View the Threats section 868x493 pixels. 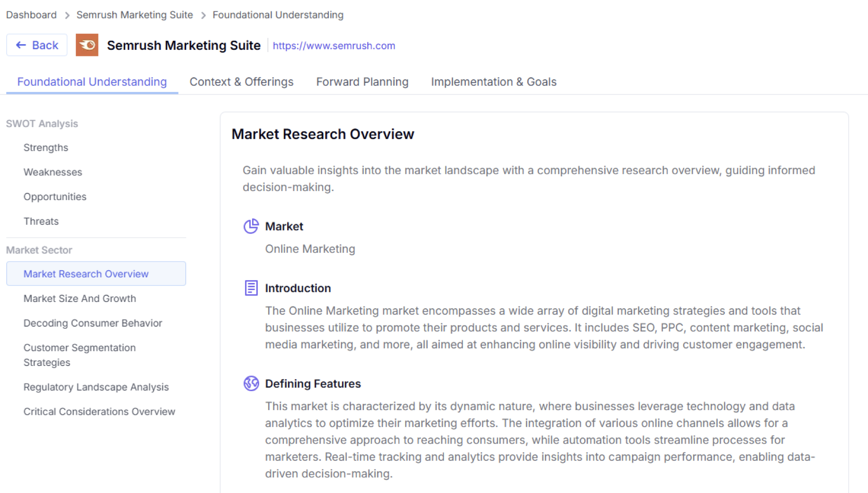pos(41,221)
